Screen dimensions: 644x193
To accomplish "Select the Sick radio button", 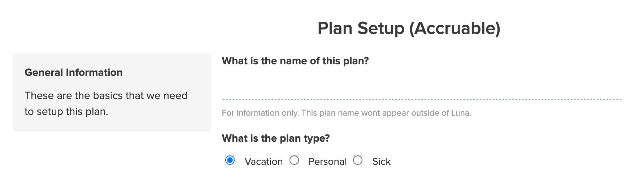I will (x=358, y=160).
